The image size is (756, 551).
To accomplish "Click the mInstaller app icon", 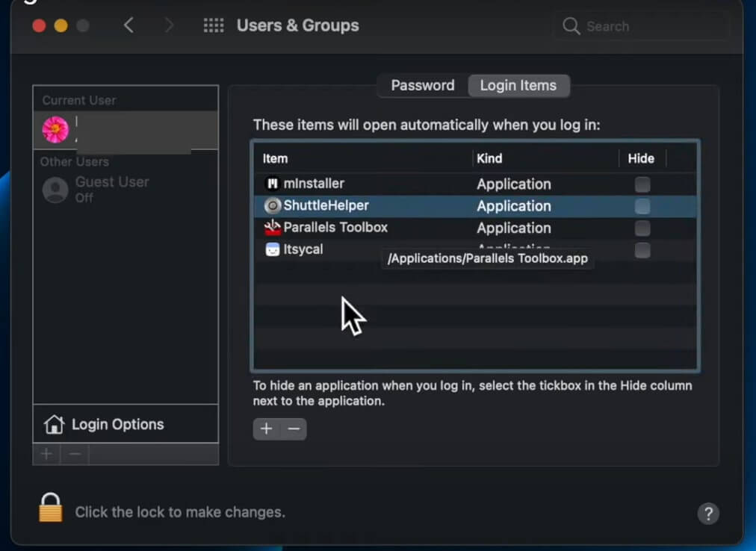I will 272,184.
